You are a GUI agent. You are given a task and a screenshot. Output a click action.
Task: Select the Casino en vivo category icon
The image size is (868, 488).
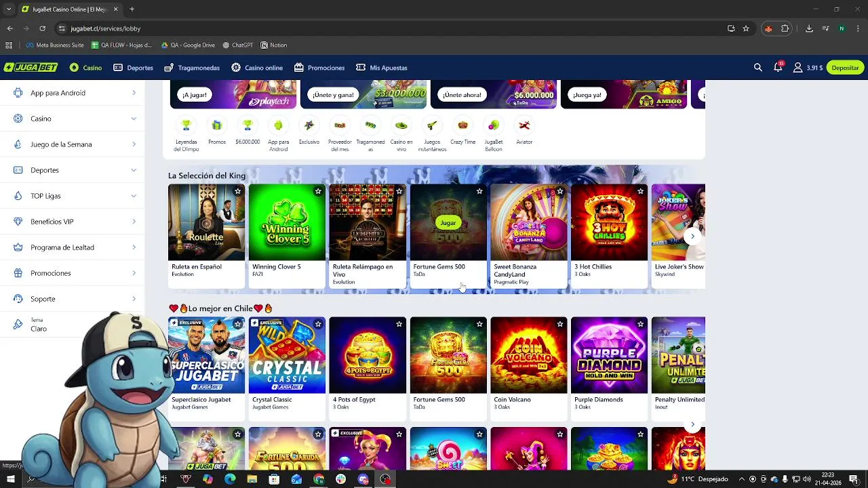[401, 125]
